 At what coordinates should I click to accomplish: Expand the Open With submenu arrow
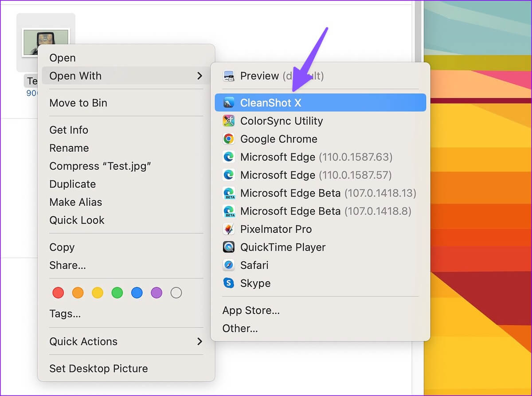pyautogui.click(x=199, y=76)
